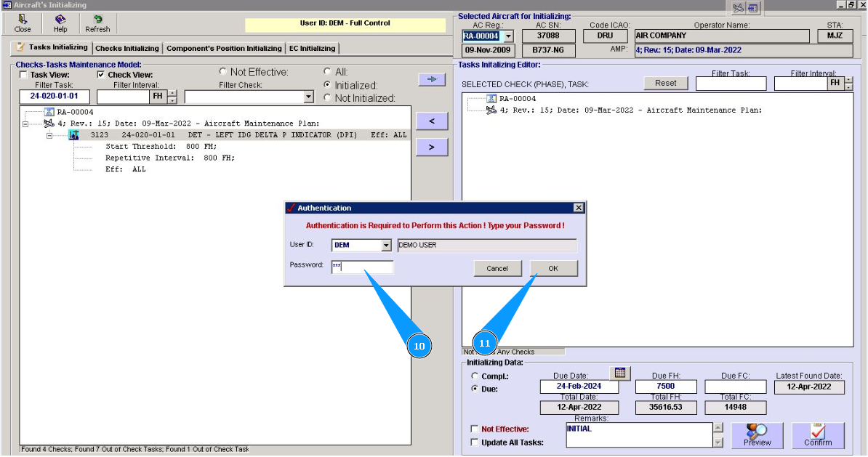Click the task icon of row 3123
This screenshot has height=457, width=868.
point(73,134)
